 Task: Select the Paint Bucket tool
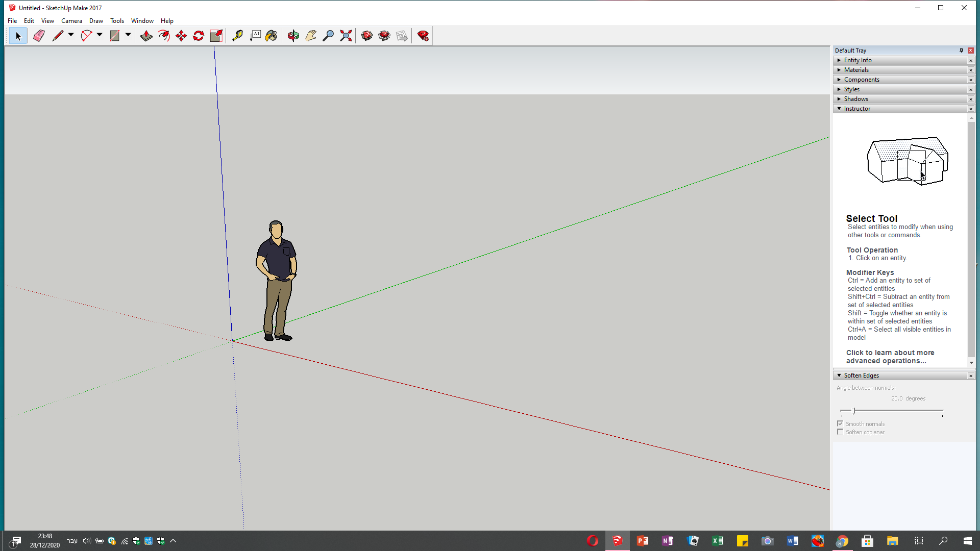tap(271, 36)
